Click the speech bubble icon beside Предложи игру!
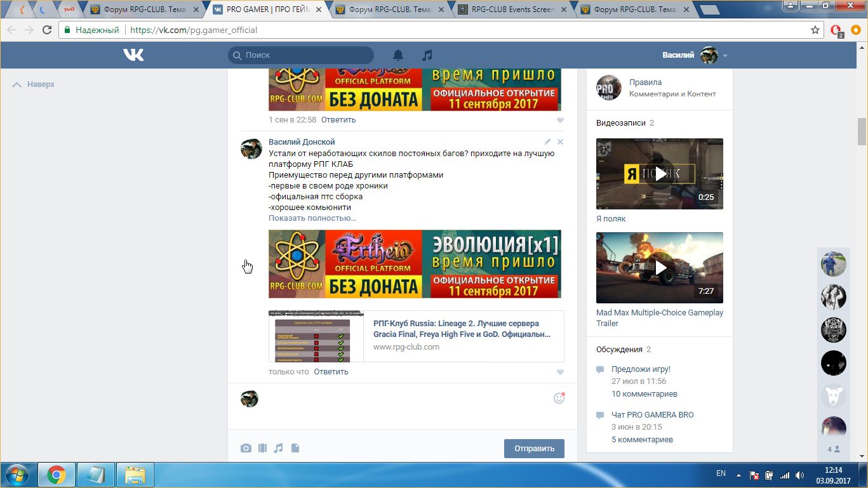868x488 pixels. click(x=600, y=370)
